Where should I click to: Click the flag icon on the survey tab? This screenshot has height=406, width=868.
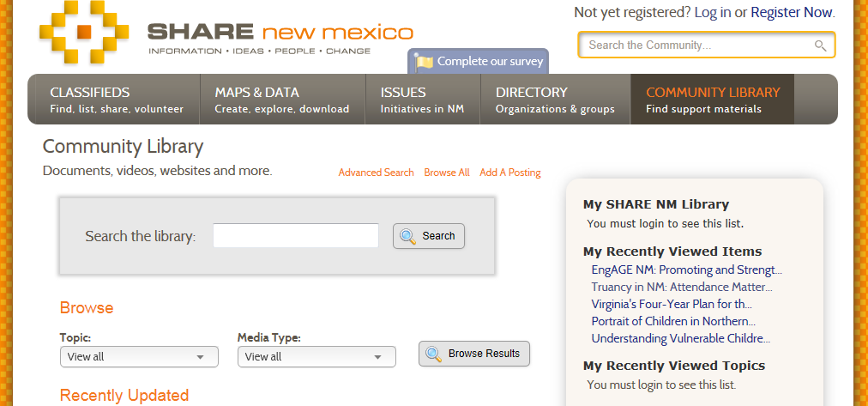click(424, 62)
